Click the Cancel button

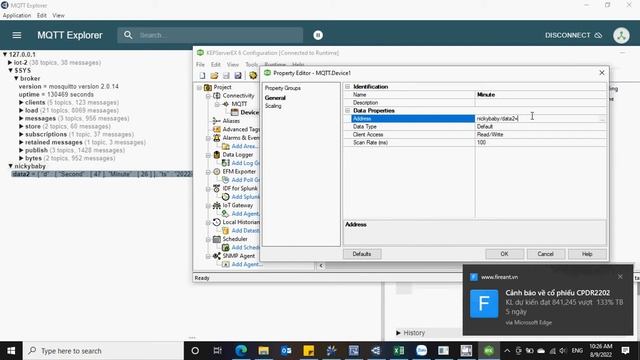545,254
